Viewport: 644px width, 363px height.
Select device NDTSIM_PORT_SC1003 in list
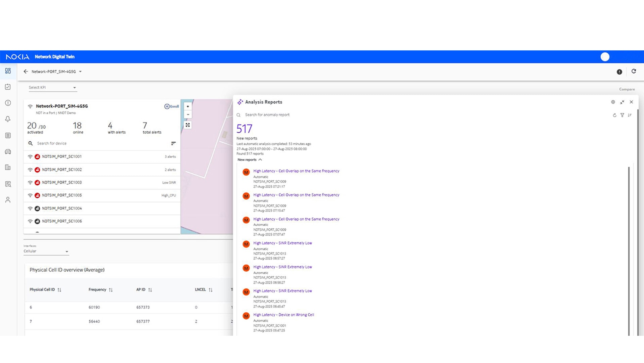tap(62, 182)
